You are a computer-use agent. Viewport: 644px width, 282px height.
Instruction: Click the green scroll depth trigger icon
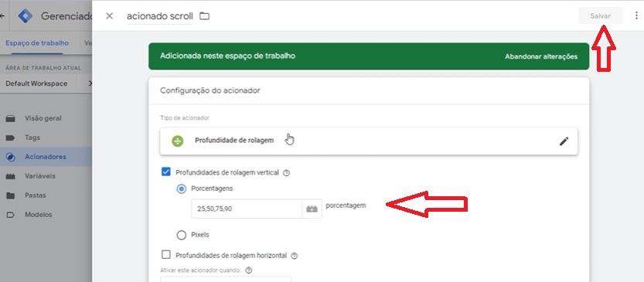point(178,141)
